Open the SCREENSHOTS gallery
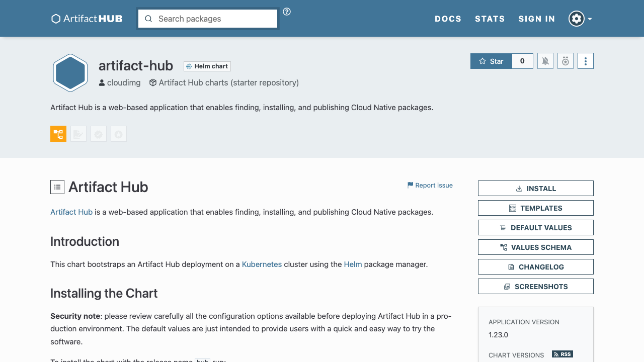This screenshot has width=644, height=362. [x=536, y=287]
